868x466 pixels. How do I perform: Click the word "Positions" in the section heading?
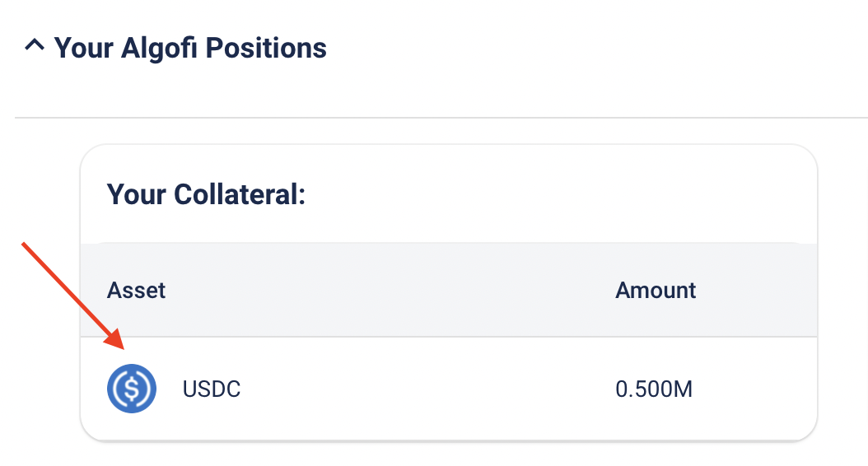[x=265, y=48]
